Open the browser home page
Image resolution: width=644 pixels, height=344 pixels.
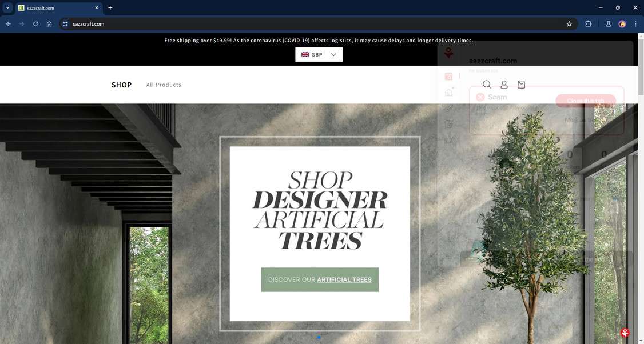click(49, 24)
